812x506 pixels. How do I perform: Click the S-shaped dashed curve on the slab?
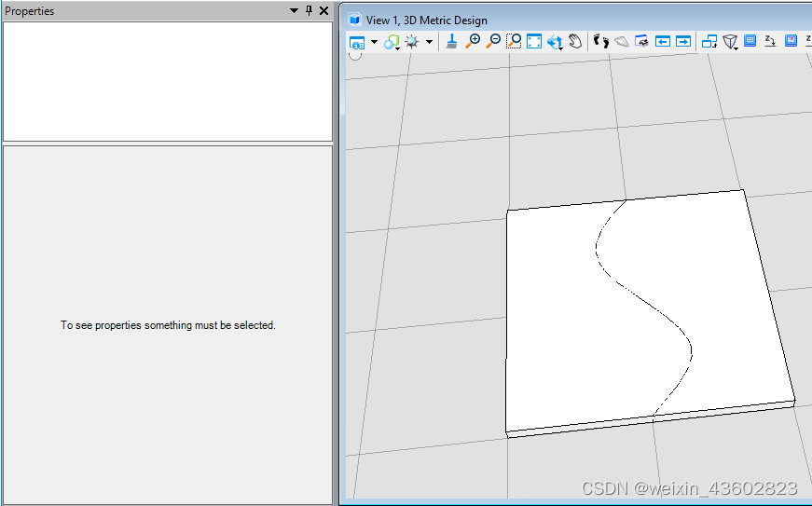645,301
